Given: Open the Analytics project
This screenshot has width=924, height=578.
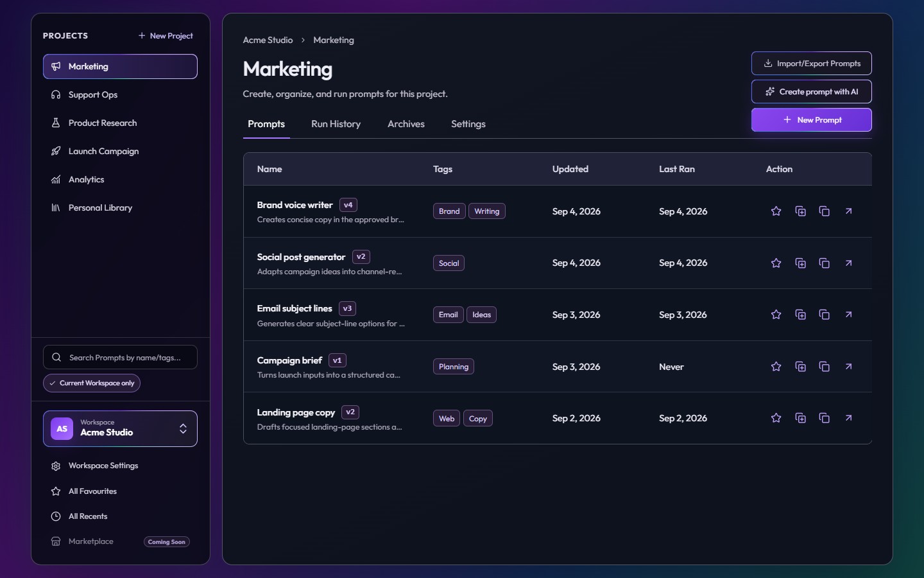Looking at the screenshot, I should click(120, 180).
